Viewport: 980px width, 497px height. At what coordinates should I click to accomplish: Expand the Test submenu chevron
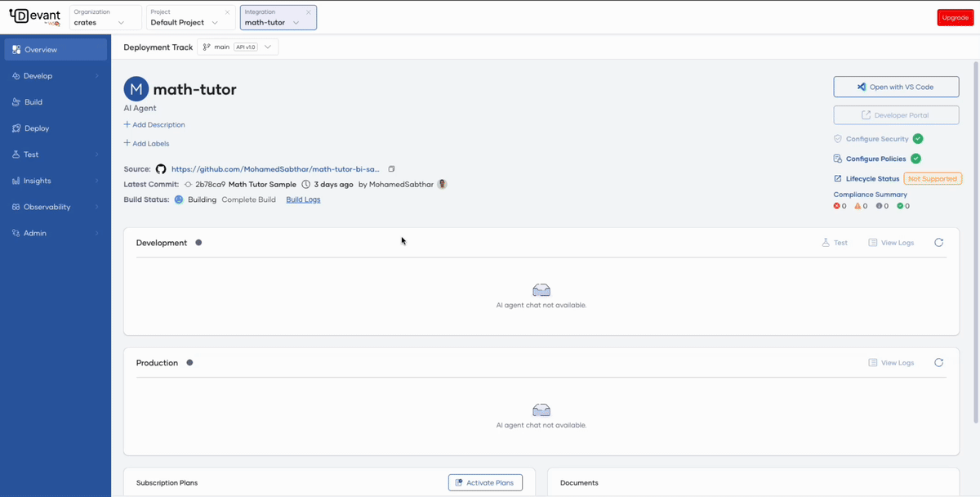coord(96,154)
